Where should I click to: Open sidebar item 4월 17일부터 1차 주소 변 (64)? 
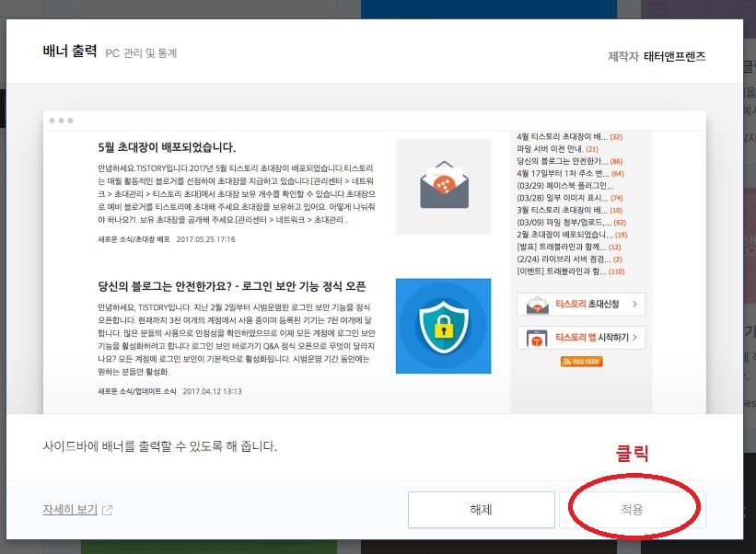coord(570,173)
